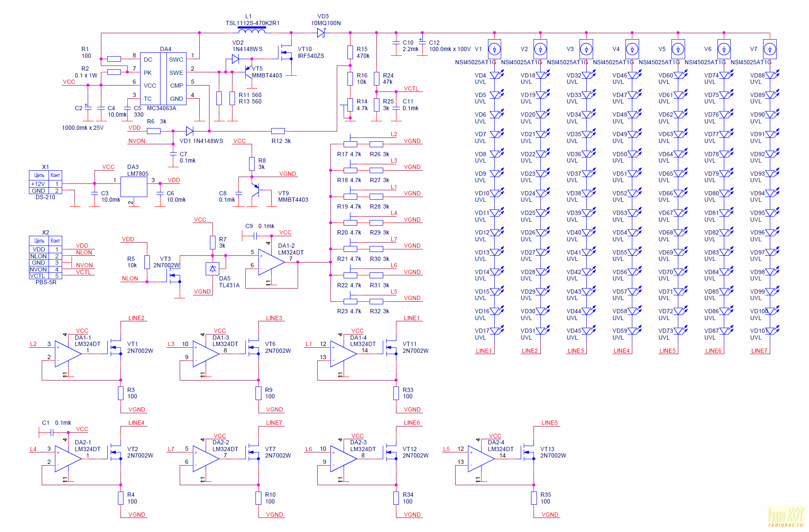The image size is (809, 532).
Task: Click the V1 current regulator symbol
Action: 494,49
